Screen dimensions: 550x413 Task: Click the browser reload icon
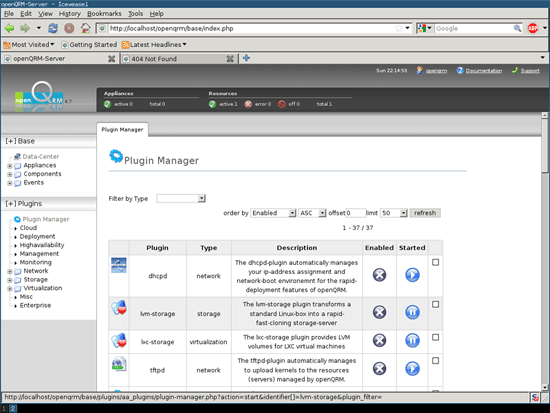click(x=53, y=28)
